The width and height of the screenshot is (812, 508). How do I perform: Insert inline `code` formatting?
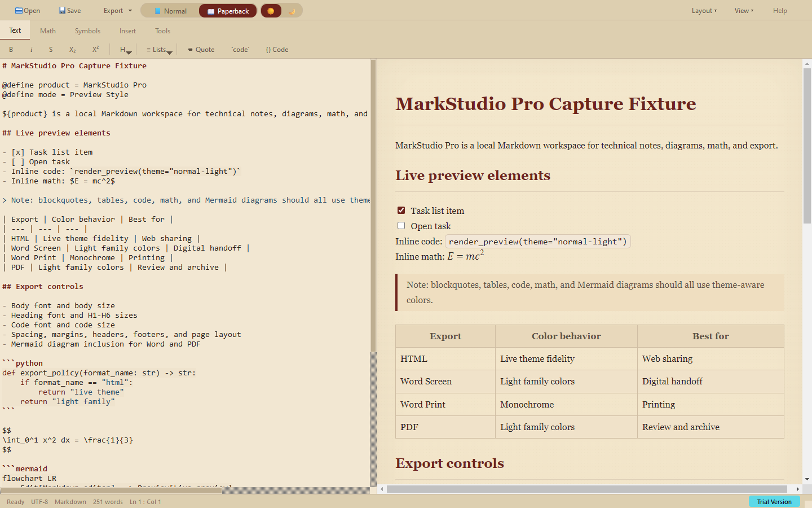pos(240,50)
